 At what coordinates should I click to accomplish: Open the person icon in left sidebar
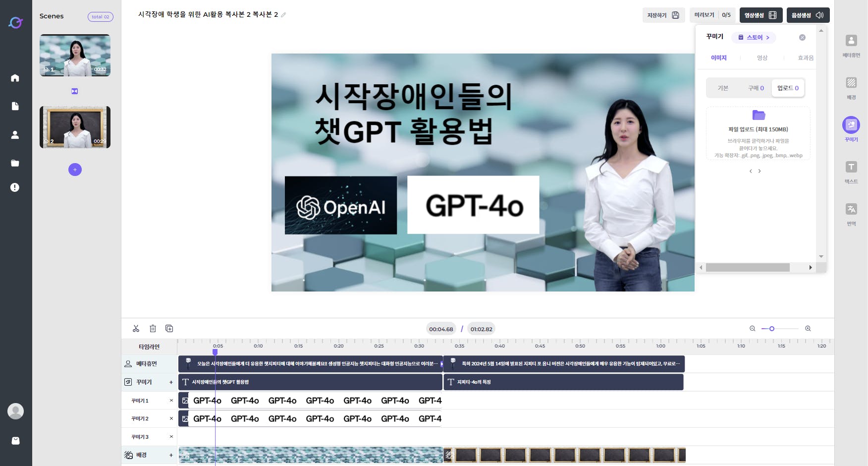15,135
